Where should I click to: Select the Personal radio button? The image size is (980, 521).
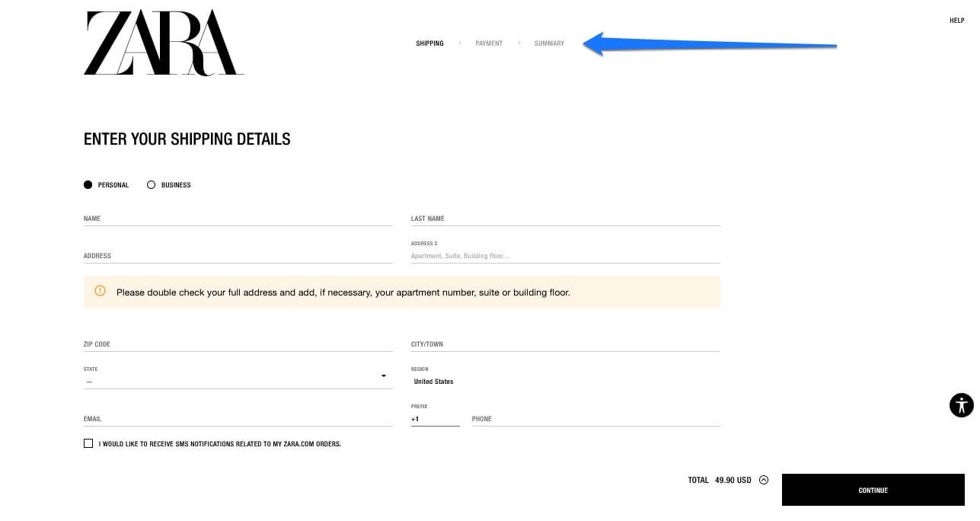(x=88, y=184)
